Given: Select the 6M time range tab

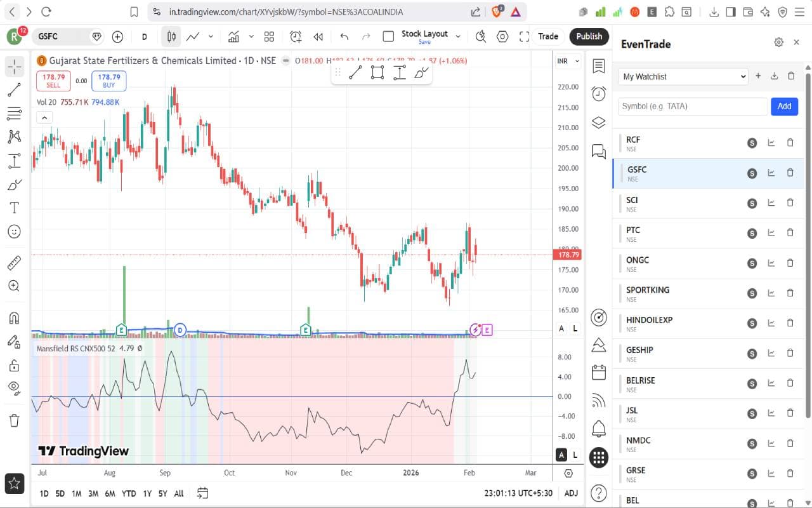Looking at the screenshot, I should [110, 493].
